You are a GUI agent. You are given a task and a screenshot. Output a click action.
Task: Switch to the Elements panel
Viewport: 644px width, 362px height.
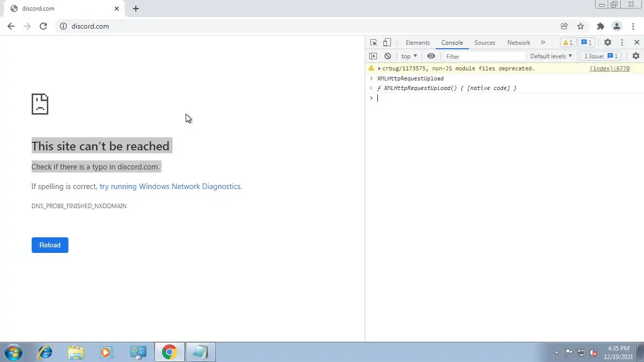pos(418,43)
